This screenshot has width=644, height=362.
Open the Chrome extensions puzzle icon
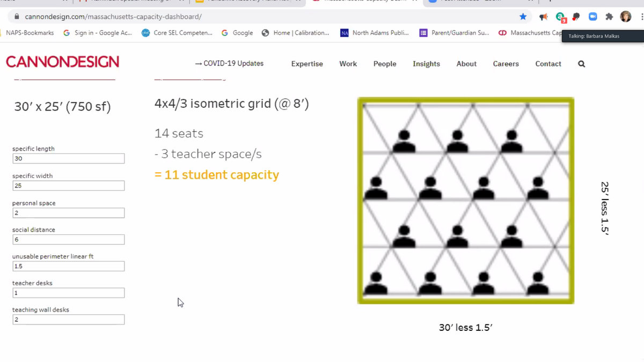[x=609, y=17]
